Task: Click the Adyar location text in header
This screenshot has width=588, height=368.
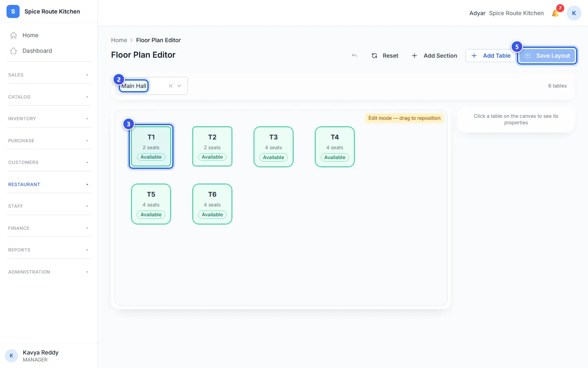Action: [x=477, y=13]
